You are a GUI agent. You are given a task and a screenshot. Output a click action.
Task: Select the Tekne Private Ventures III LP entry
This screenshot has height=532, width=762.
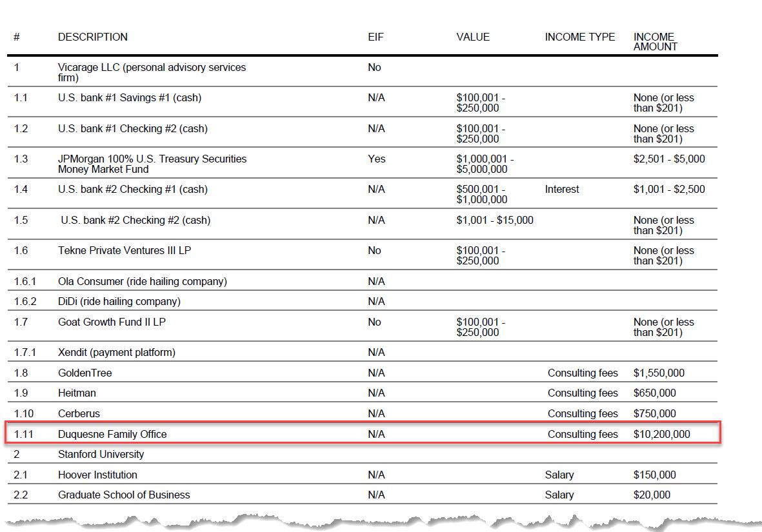[125, 251]
